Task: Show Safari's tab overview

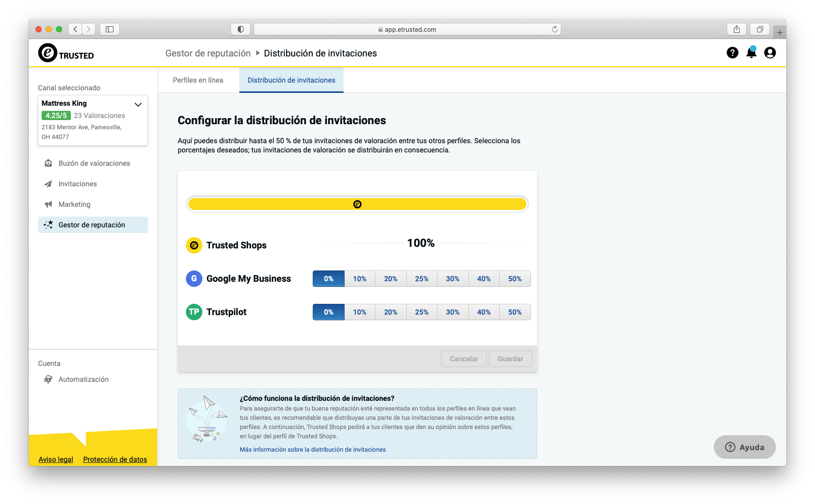Action: pyautogui.click(x=760, y=29)
